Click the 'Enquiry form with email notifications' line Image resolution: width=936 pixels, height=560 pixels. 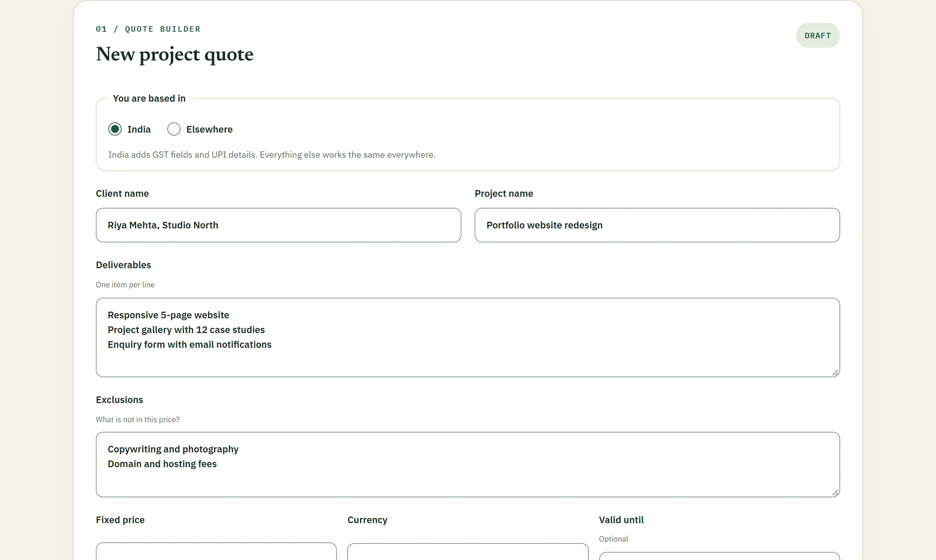coord(189,344)
